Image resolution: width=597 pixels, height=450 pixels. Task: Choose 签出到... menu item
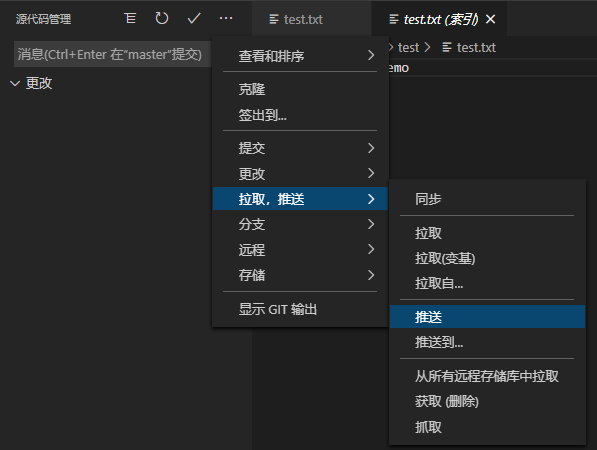[300, 115]
